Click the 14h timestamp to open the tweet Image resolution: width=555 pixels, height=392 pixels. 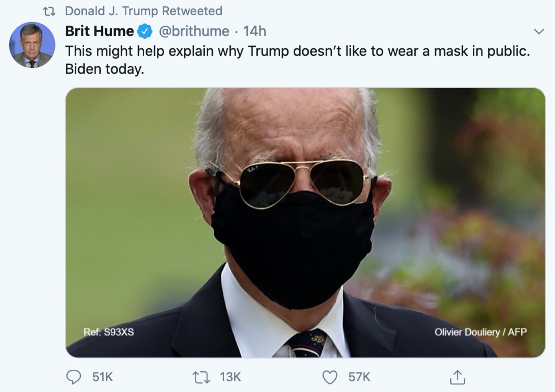[255, 31]
